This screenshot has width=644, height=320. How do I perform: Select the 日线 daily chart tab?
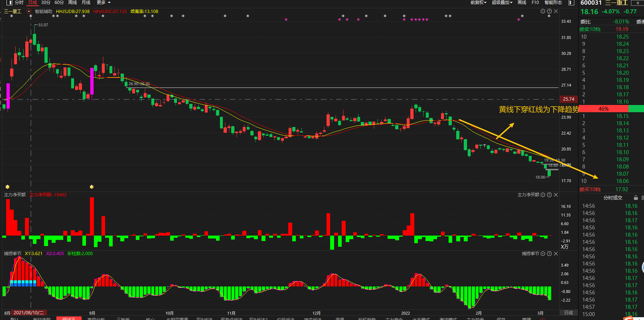coord(33,3)
